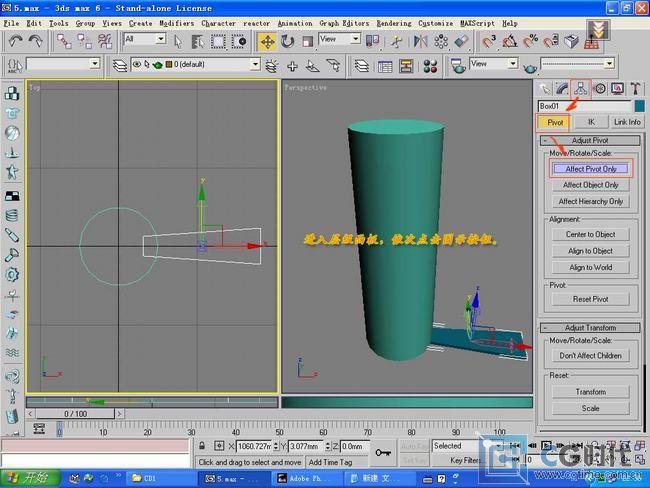650x488 pixels.
Task: Toggle the Affect Object Only button
Action: (591, 185)
